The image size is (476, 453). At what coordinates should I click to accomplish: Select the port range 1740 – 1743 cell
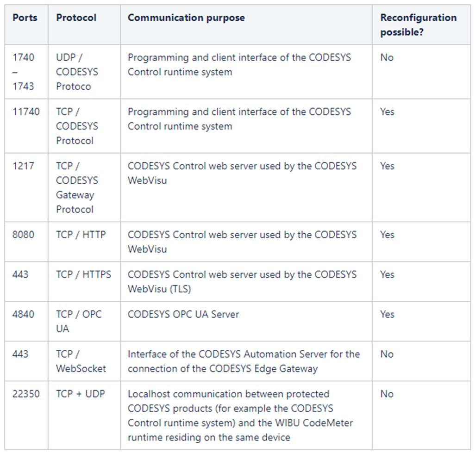pyautogui.click(x=23, y=72)
